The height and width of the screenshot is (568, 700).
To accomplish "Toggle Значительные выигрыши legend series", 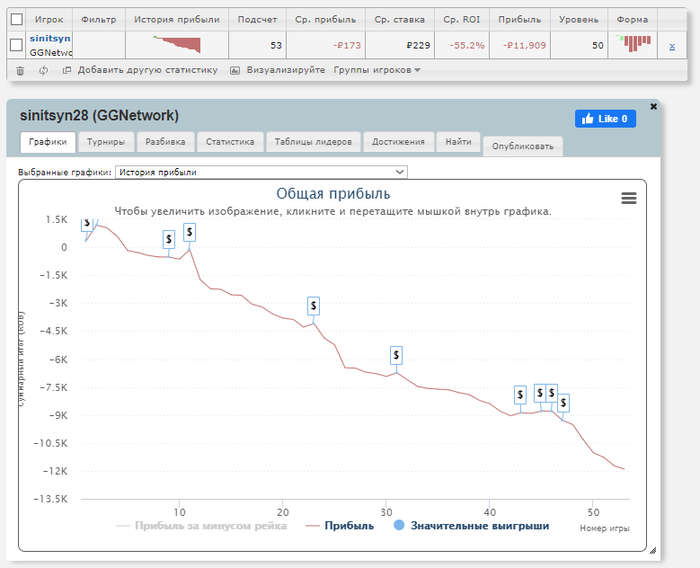I will [x=471, y=526].
